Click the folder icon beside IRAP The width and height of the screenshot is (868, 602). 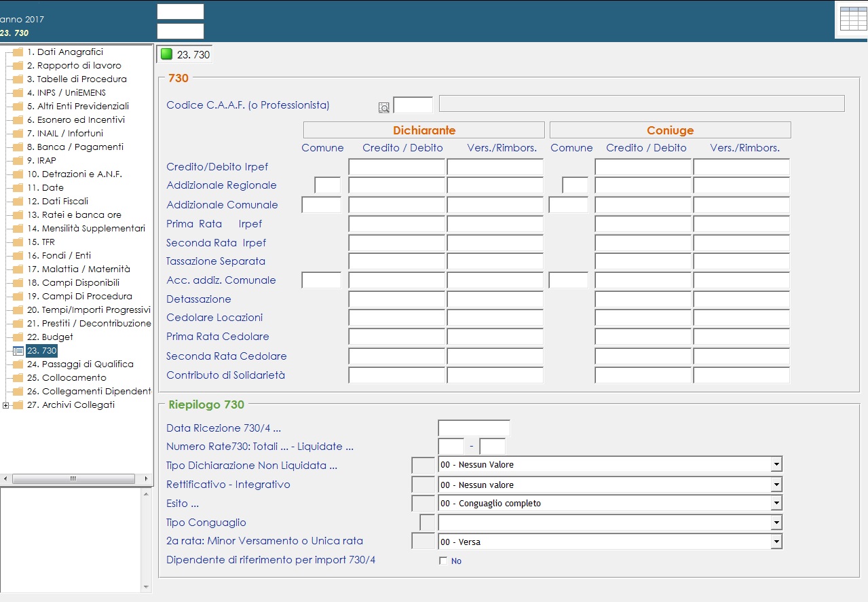click(18, 161)
